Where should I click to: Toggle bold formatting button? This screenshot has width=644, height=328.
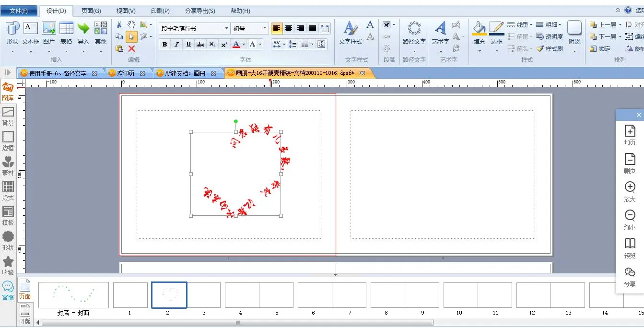(x=164, y=45)
